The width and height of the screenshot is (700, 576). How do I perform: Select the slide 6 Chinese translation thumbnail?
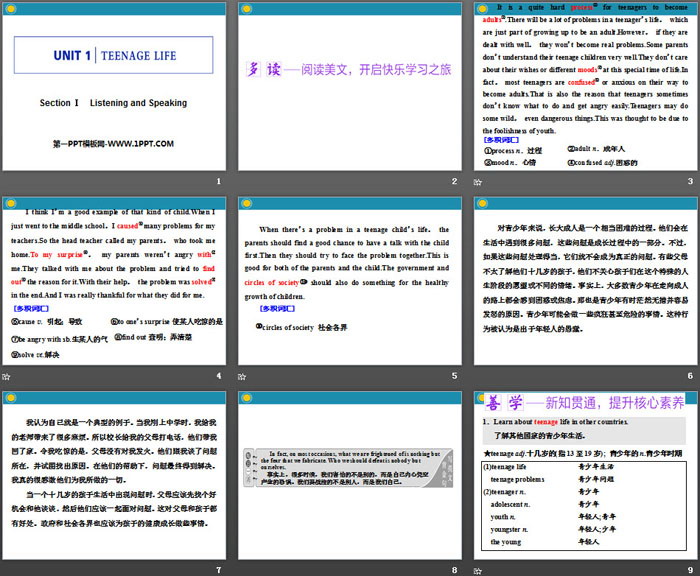click(x=585, y=281)
